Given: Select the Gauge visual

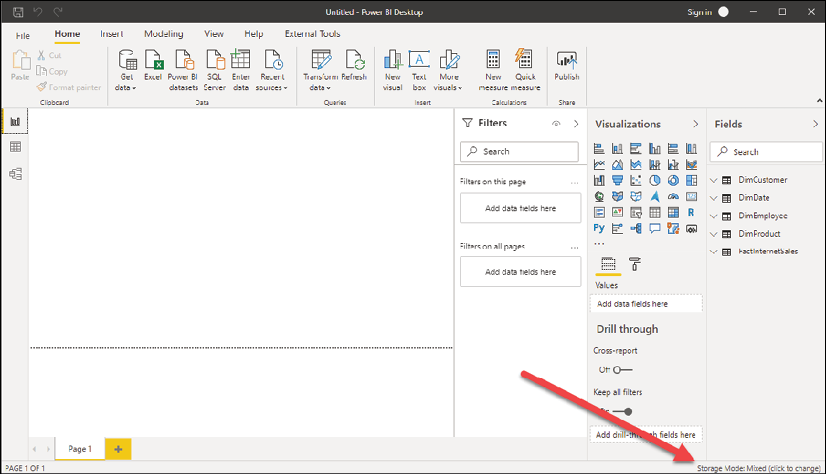Looking at the screenshot, I should 673,196.
